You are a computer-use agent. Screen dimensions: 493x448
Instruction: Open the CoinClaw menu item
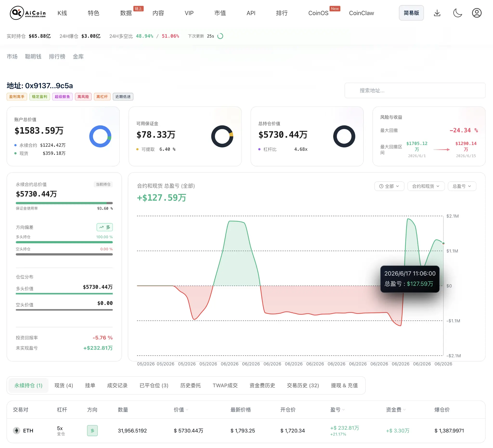pos(361,13)
